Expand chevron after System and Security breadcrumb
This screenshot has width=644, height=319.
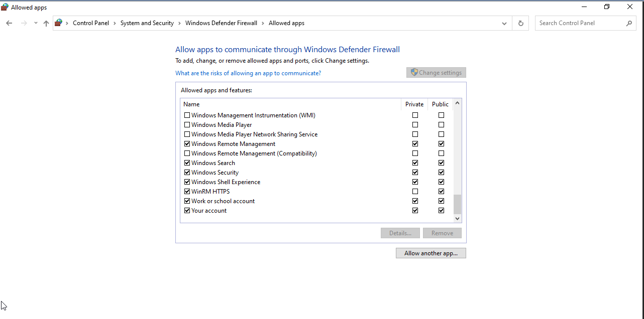[x=179, y=23]
